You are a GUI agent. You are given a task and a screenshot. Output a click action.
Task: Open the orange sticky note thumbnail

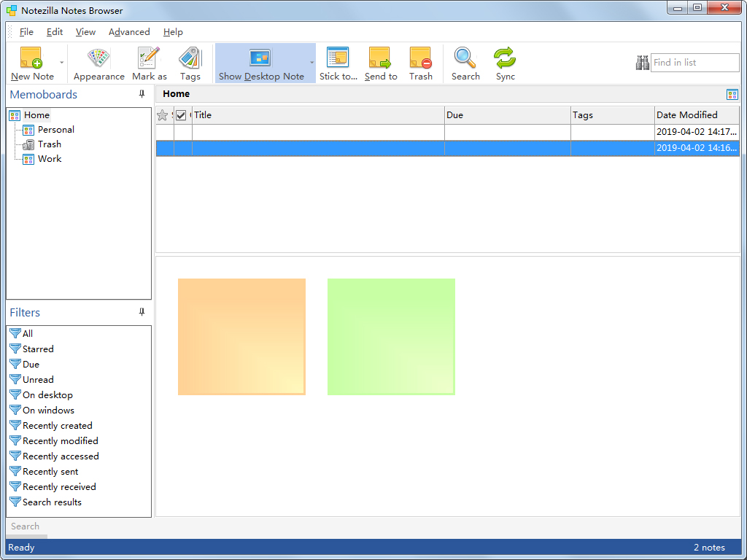coord(241,336)
